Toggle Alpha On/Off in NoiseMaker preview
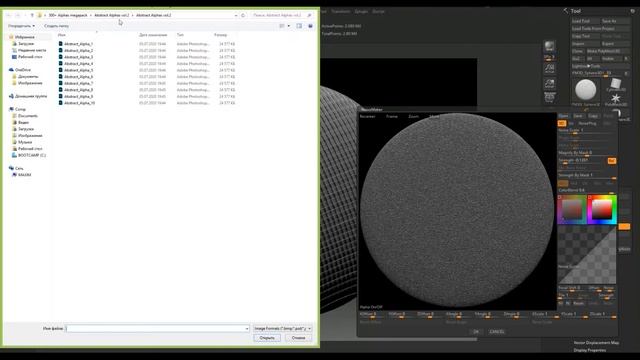The height and width of the screenshot is (360, 640). tap(371, 307)
